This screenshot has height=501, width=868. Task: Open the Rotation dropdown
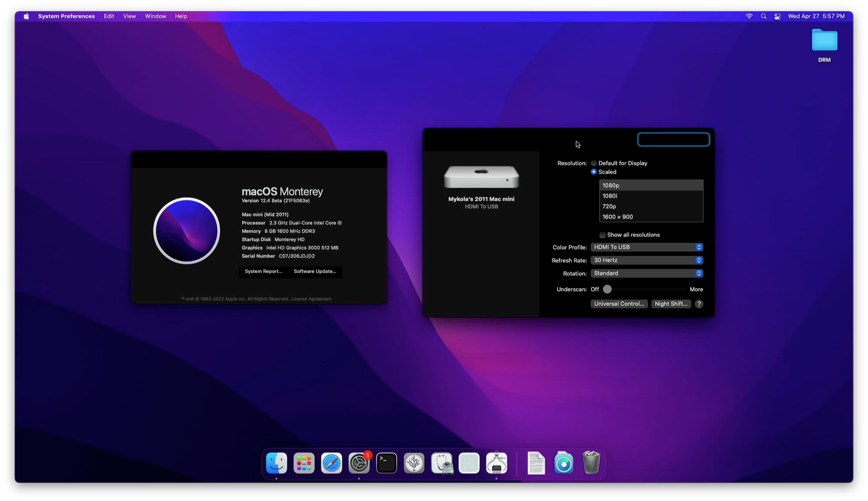click(647, 273)
